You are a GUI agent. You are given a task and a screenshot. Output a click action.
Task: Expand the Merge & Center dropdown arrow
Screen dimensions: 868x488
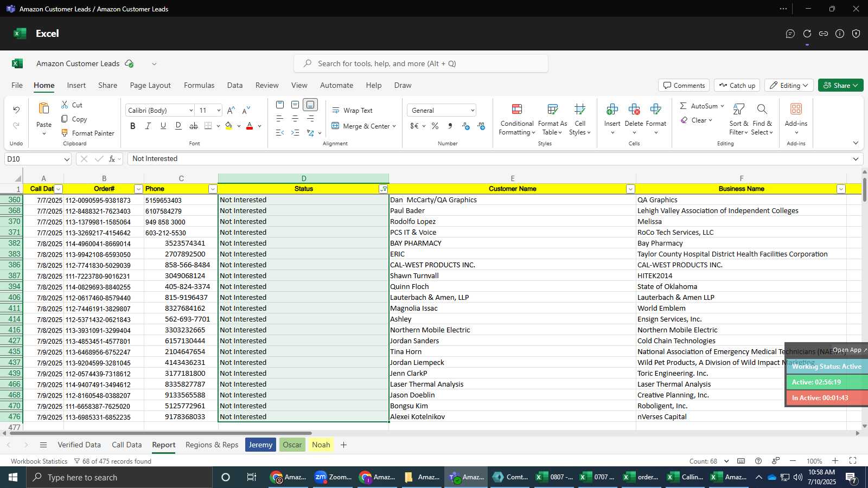[394, 126]
